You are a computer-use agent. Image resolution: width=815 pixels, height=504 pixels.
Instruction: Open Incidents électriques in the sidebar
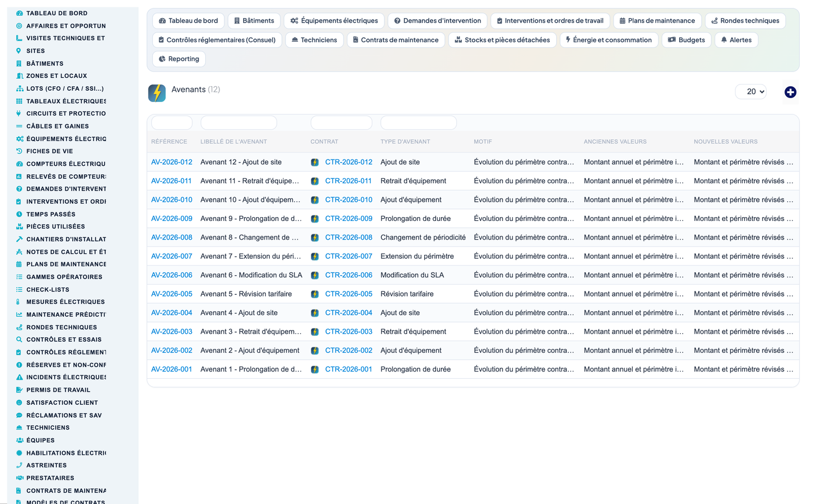click(66, 377)
